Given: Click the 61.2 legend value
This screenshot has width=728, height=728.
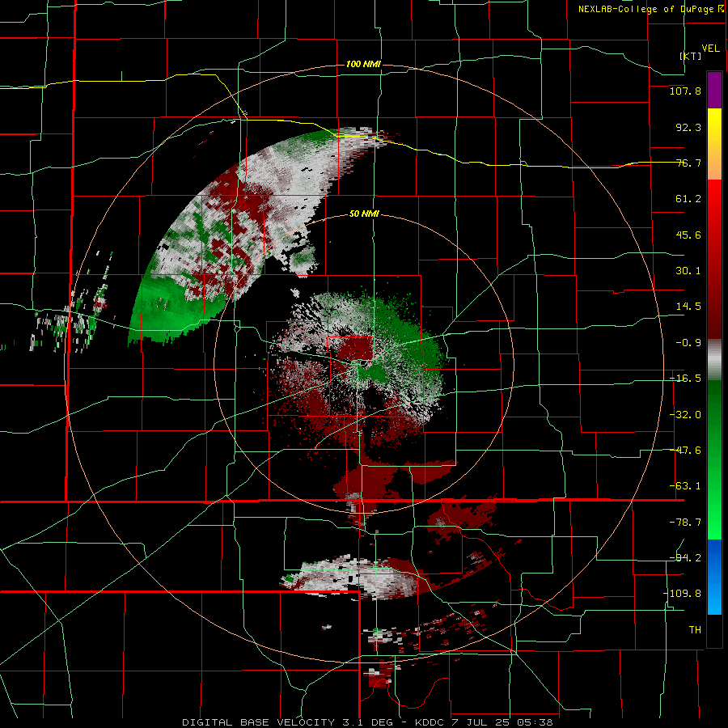Looking at the screenshot, I should coord(688,199).
